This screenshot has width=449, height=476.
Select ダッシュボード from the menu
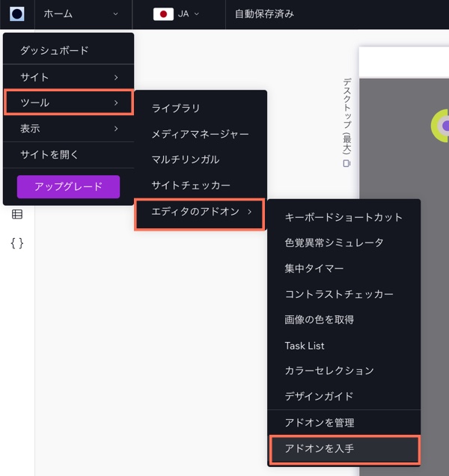click(68, 50)
